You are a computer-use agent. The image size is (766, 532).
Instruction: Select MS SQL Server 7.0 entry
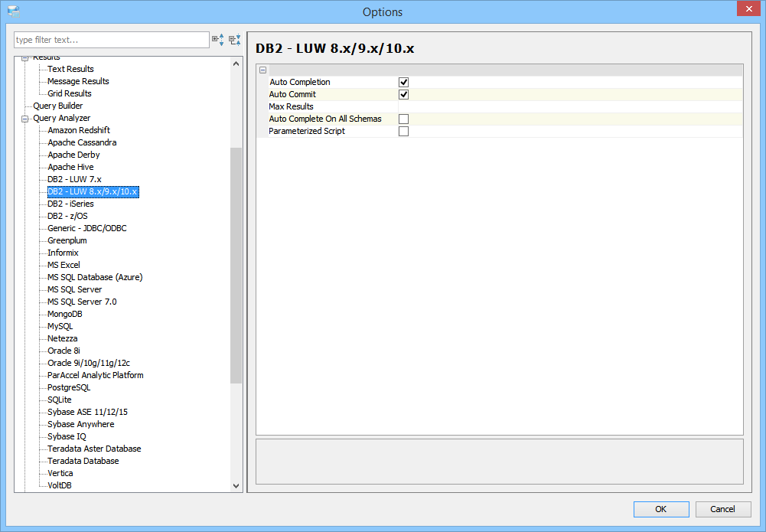coord(82,302)
